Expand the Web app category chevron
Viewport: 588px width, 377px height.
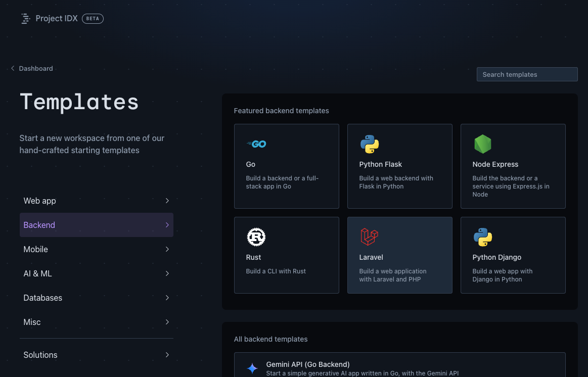pos(167,201)
